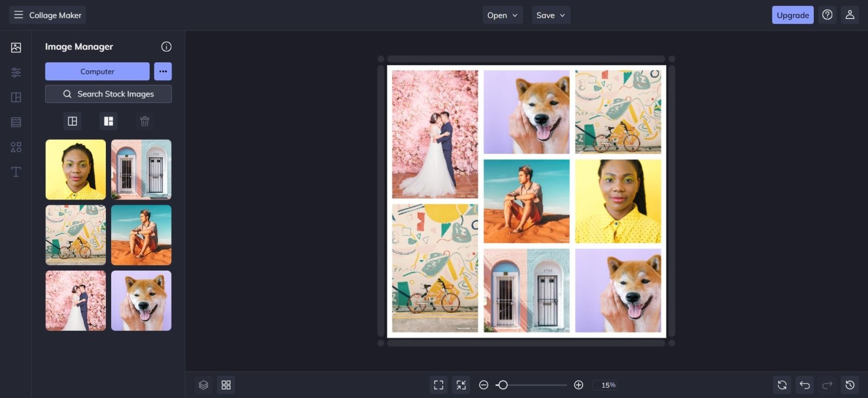Click the auto-fill collage icon
This screenshot has height=398, width=868.
pyautogui.click(x=108, y=121)
